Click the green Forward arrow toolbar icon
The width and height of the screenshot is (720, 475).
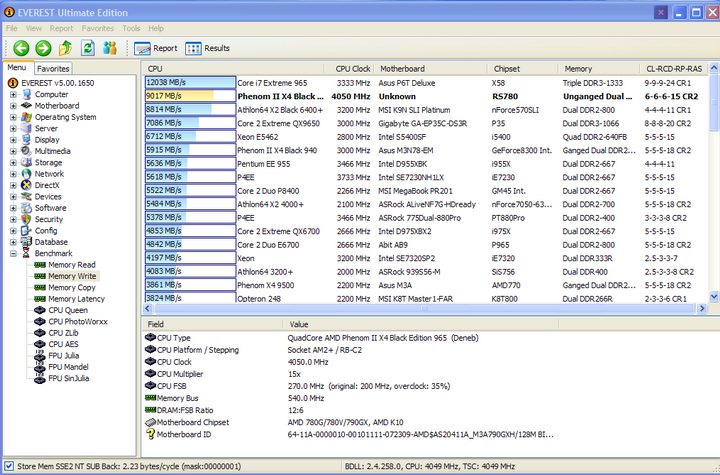[x=43, y=48]
